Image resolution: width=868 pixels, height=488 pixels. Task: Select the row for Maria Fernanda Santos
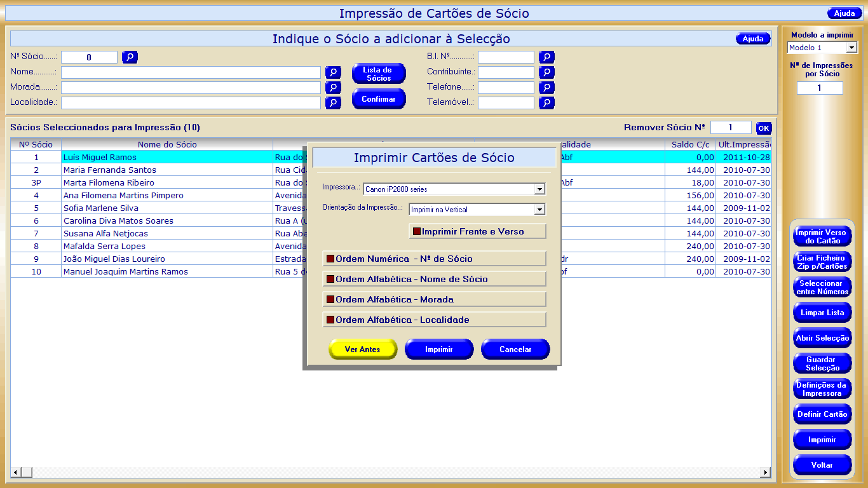pos(109,170)
